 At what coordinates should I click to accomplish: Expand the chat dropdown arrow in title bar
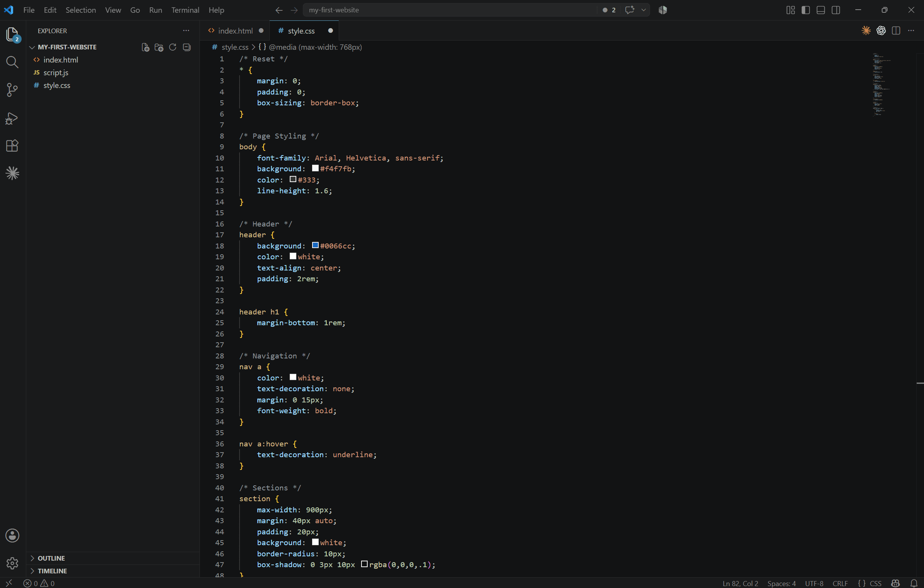pos(644,10)
